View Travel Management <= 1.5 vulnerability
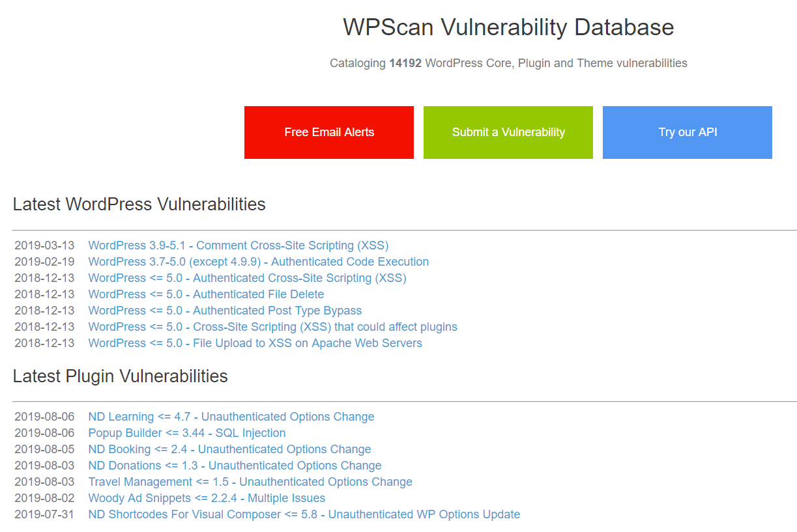The height and width of the screenshot is (532, 797). 250,482
